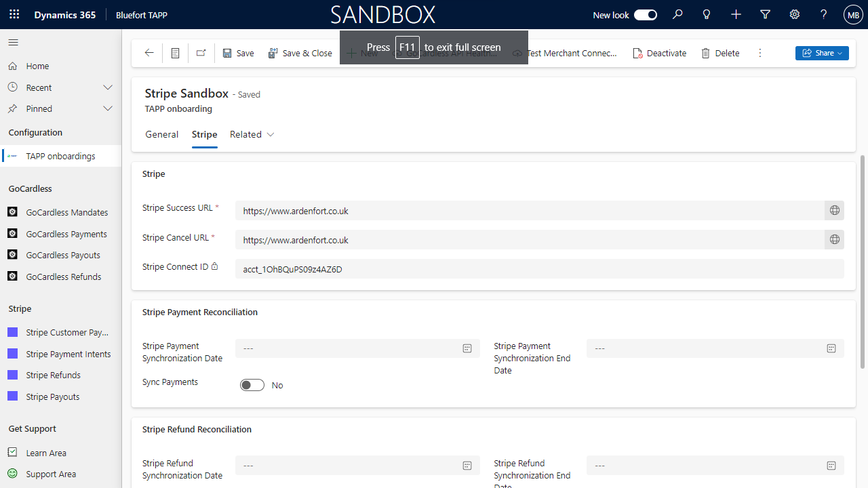The height and width of the screenshot is (488, 868).
Task: Open the advanced filter funnel icon
Action: tap(765, 14)
